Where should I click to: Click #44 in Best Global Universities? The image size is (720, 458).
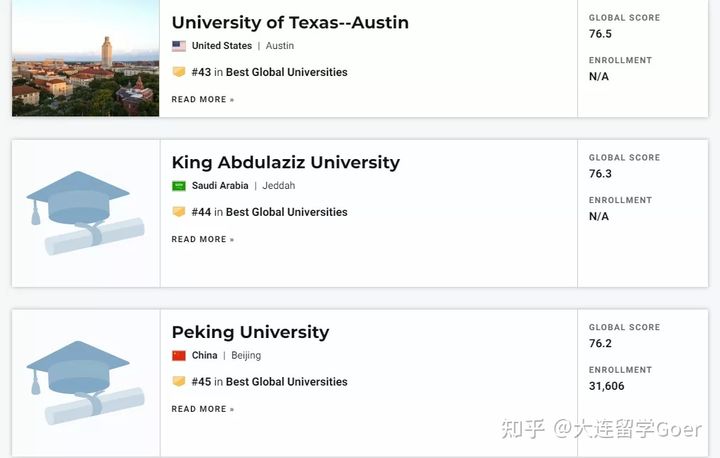[x=270, y=212]
